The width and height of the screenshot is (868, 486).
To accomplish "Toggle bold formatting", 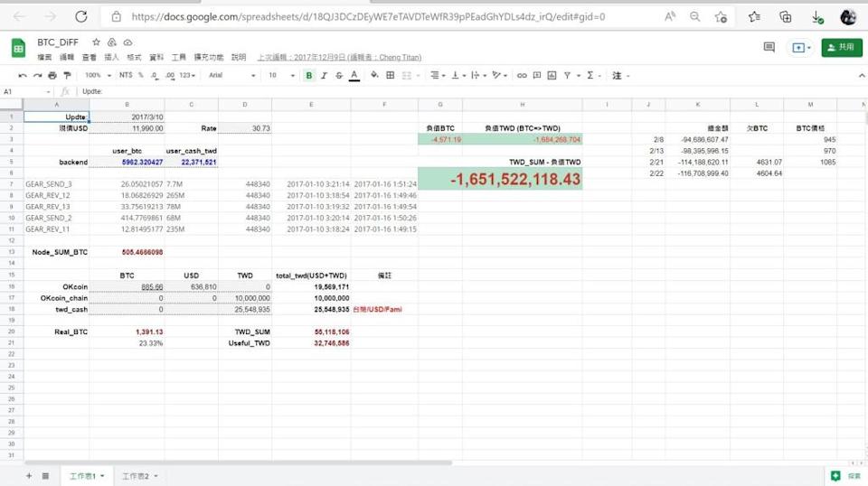I will click(x=309, y=76).
